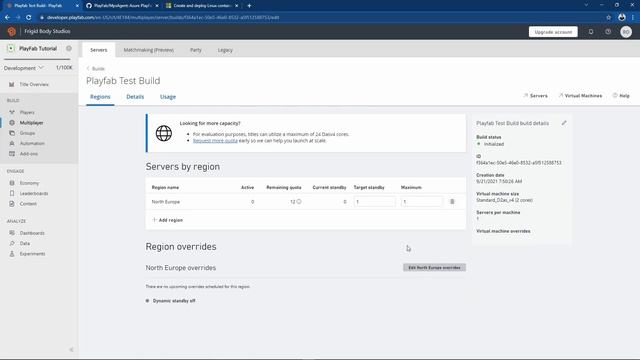Delete the North Europe region row
This screenshot has width=640, height=360.
[x=452, y=202]
